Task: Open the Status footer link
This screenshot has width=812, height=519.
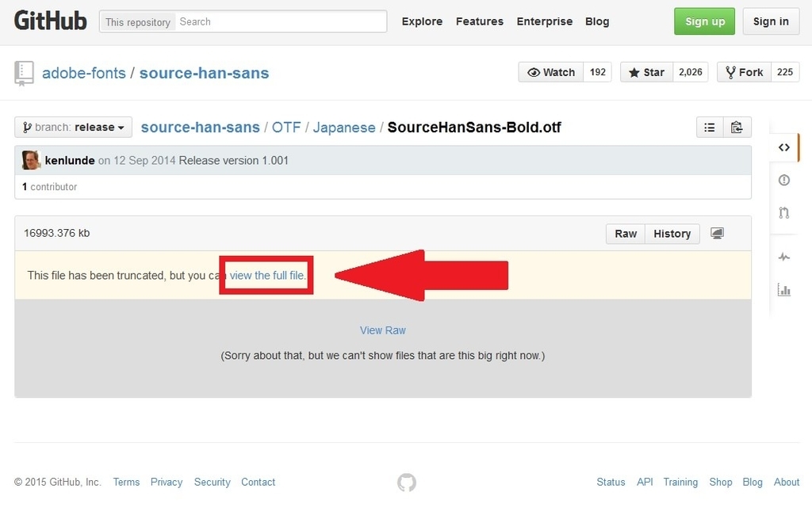Action: coord(611,482)
